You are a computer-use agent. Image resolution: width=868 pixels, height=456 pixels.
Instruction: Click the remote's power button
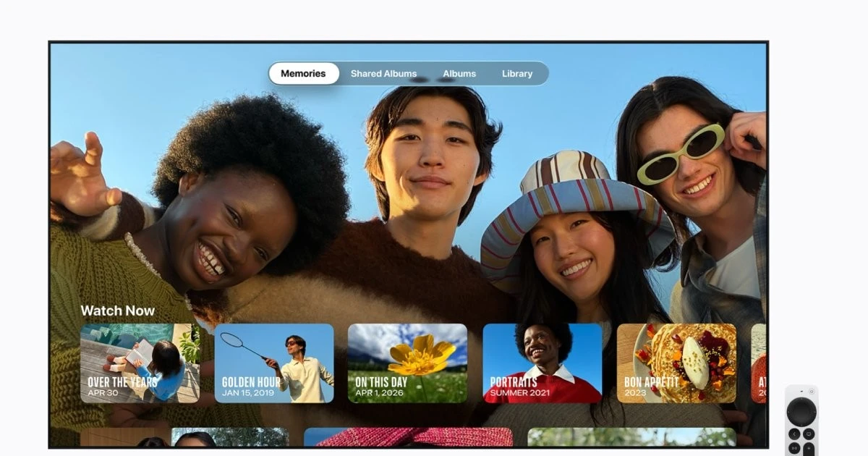(x=812, y=392)
